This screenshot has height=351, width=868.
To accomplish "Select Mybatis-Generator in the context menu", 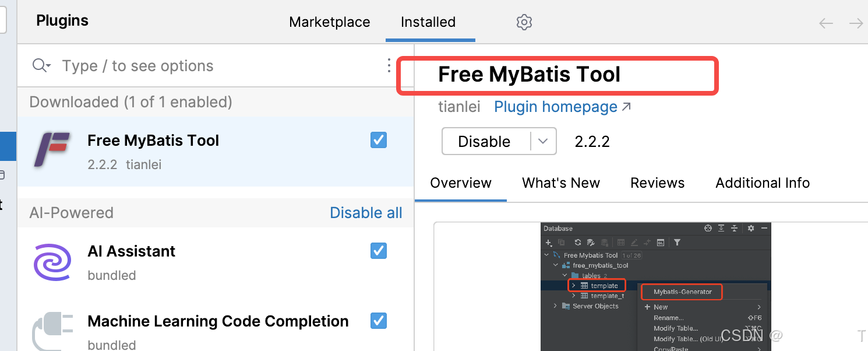I will pyautogui.click(x=682, y=292).
